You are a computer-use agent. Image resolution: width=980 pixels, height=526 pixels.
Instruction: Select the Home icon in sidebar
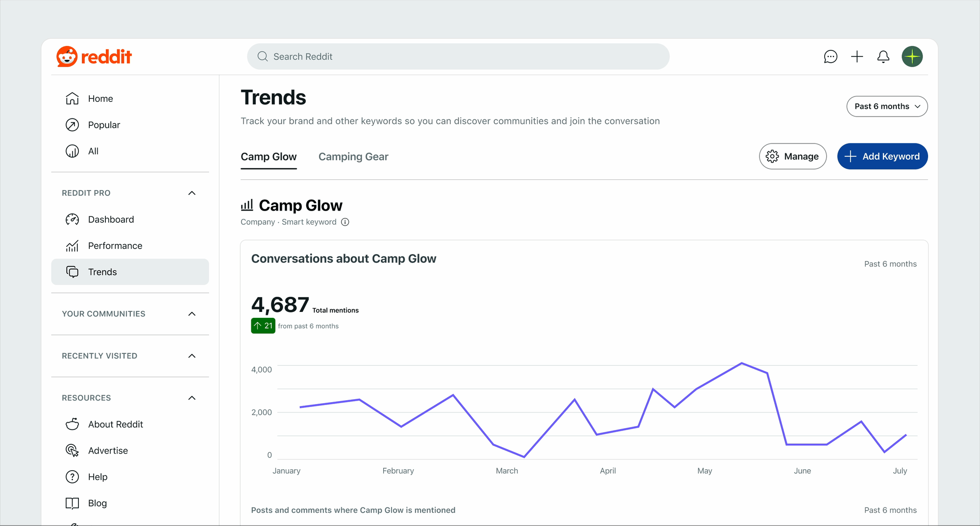pyautogui.click(x=72, y=98)
